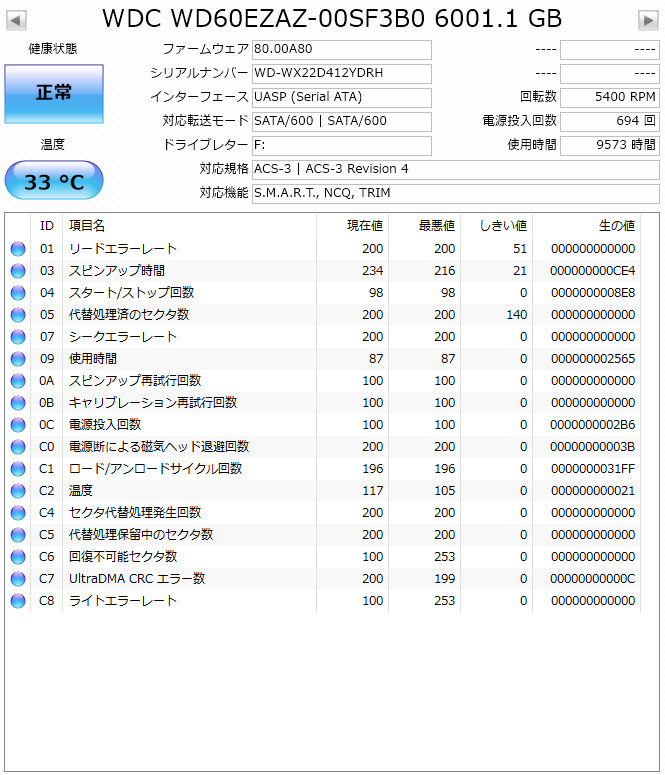Screen dimensions: 665x775
Task: Select the 回復不可能セクタ数 attribute name
Action: point(123,557)
